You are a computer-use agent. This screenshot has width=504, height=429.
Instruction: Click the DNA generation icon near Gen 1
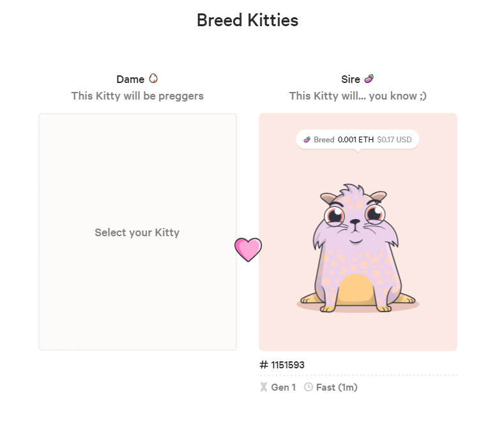point(264,387)
